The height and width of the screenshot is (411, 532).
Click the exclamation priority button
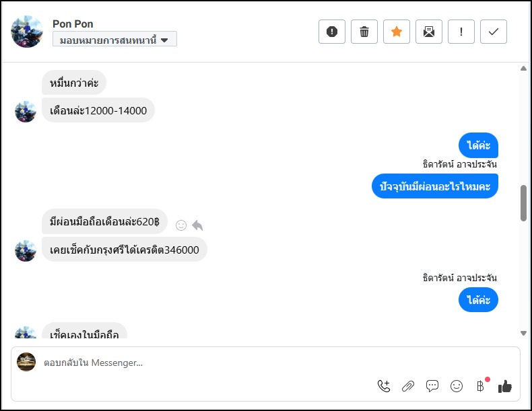[x=461, y=32]
